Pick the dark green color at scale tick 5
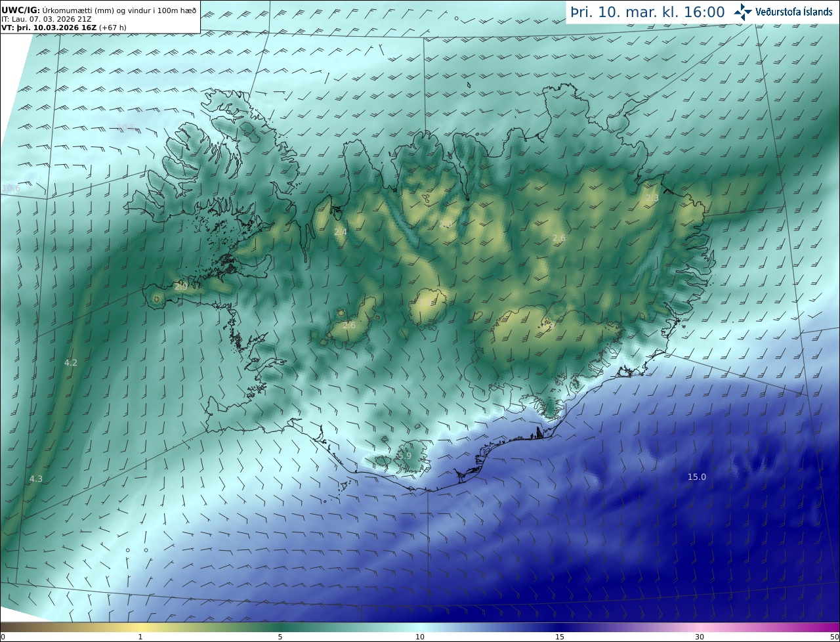This screenshot has width=840, height=642. pos(280,627)
